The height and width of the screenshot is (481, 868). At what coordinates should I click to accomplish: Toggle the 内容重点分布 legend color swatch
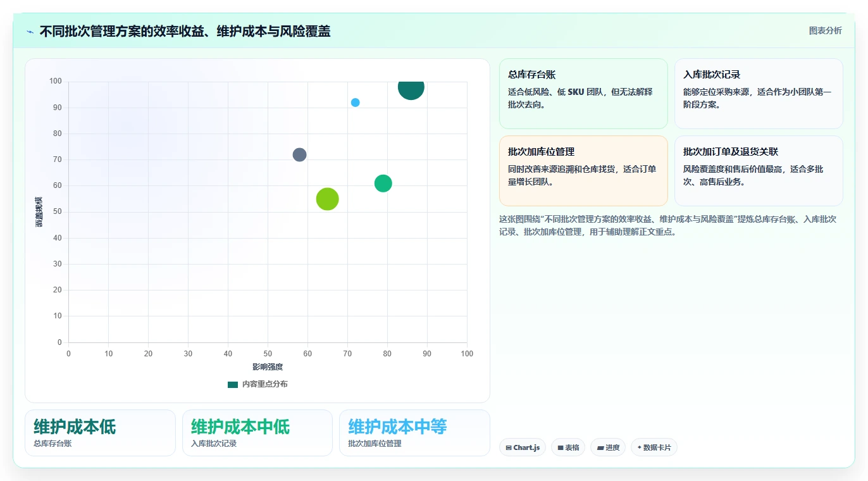(233, 384)
